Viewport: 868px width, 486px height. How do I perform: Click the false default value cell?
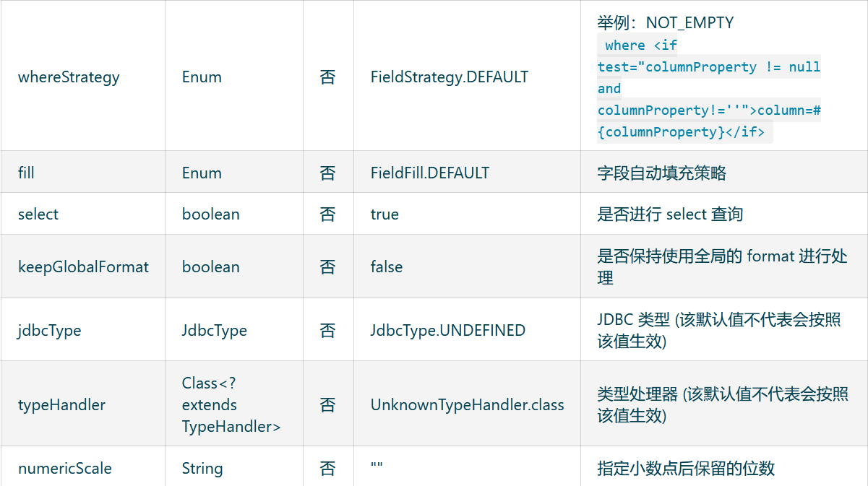pyautogui.click(x=386, y=266)
